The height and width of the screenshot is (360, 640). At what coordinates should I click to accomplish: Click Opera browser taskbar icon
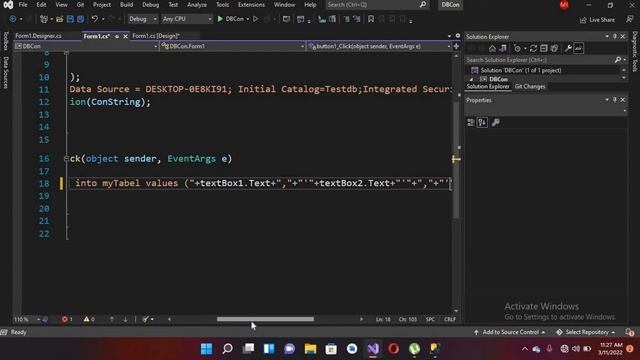(393, 349)
